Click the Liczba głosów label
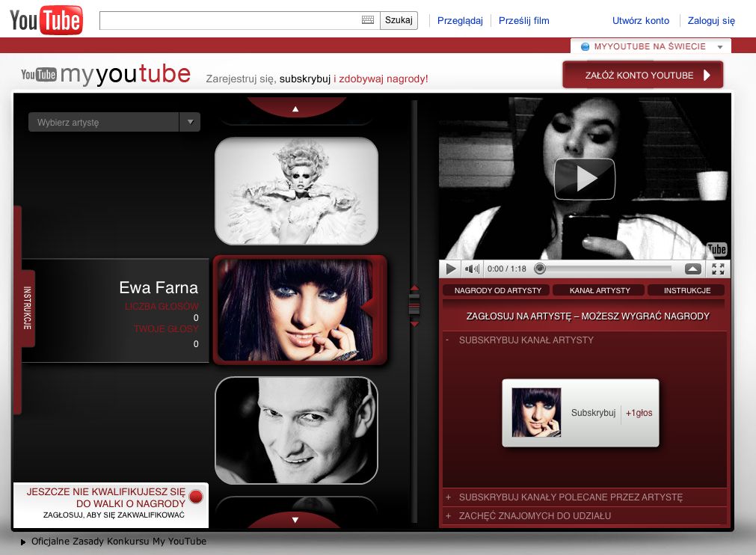Image resolution: width=756 pixels, height=555 pixels. 162,306
